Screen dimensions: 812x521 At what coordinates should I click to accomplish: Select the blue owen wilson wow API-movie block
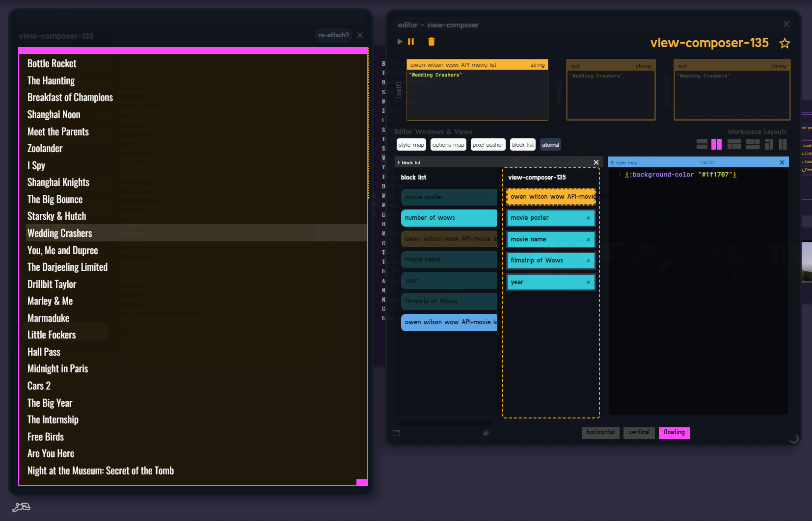[449, 322]
